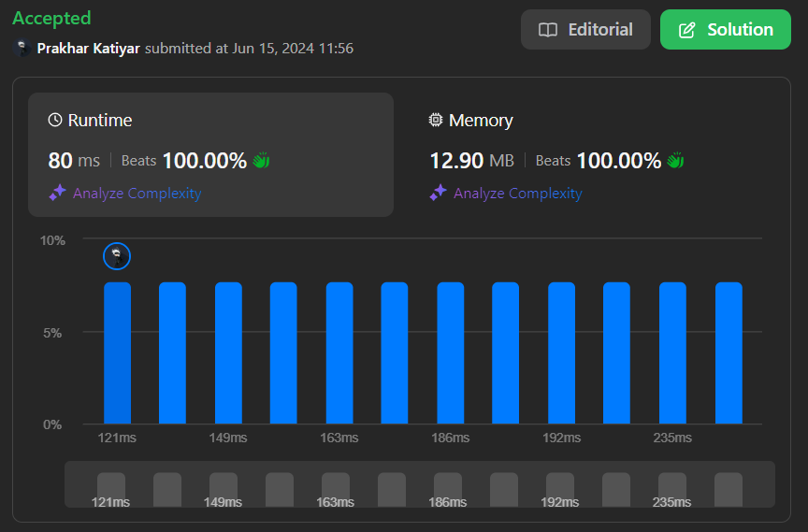Click the Runtime clock icon
This screenshot has height=532, width=808.
[55, 120]
